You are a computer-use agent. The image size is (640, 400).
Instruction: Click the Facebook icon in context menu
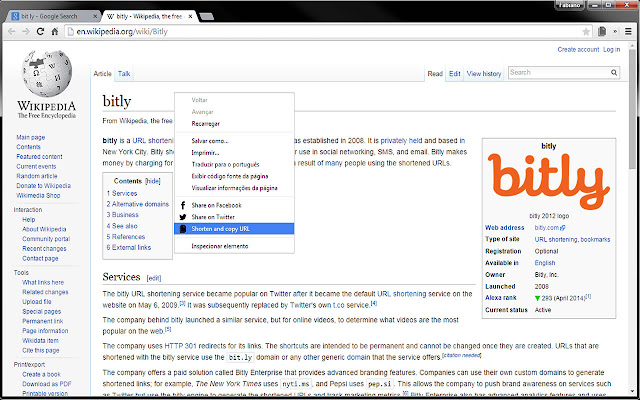[x=183, y=205]
